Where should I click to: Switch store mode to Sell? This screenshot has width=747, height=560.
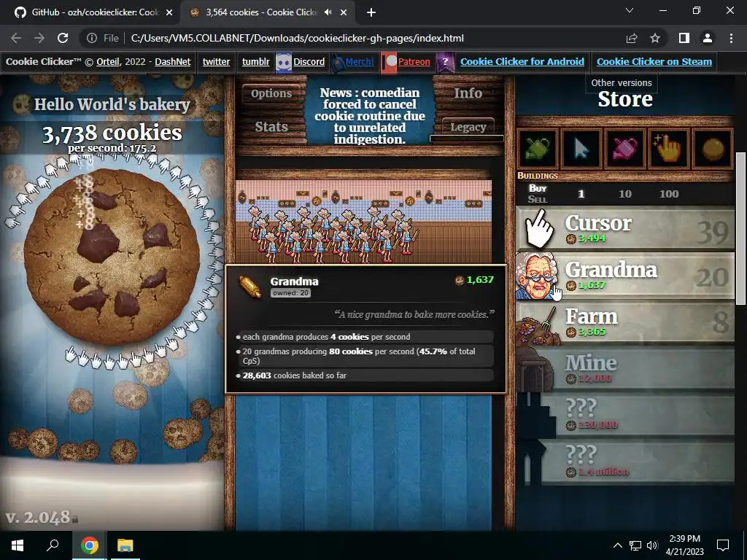[538, 200]
